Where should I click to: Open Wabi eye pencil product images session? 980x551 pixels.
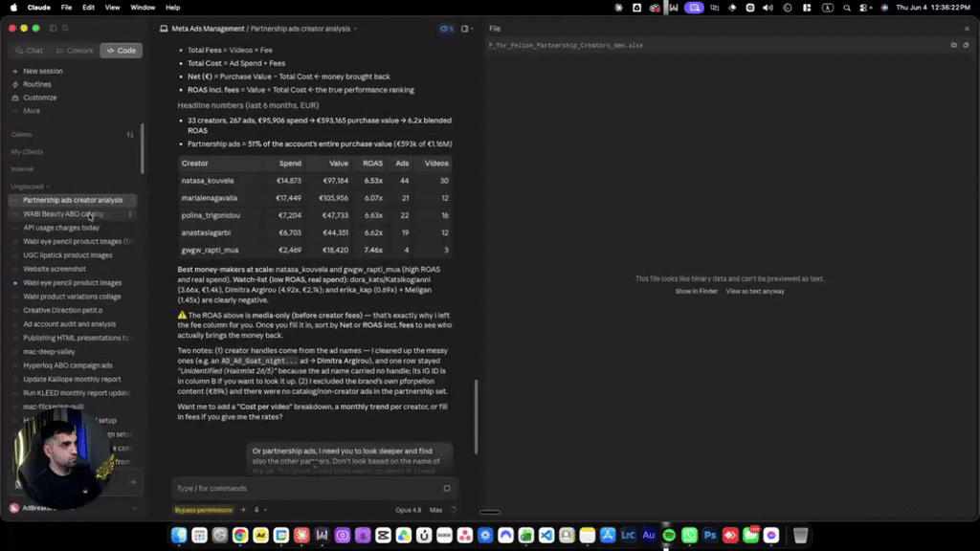pos(73,283)
